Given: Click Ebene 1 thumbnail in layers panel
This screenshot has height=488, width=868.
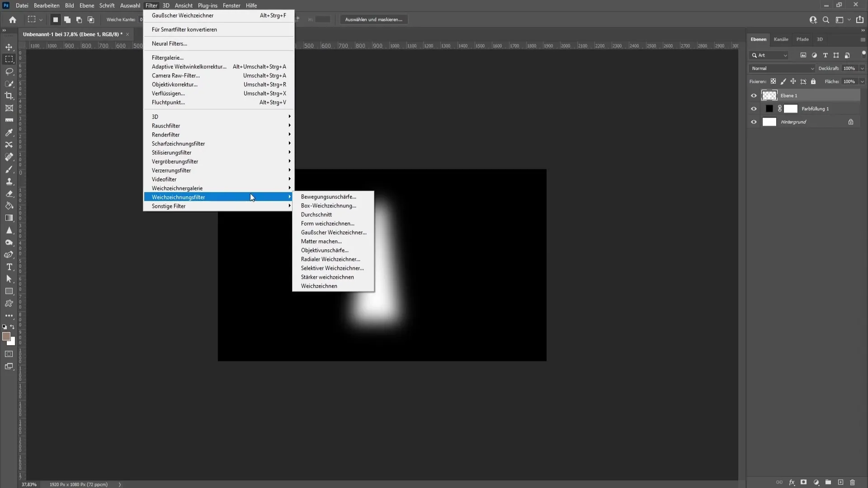Looking at the screenshot, I should [769, 95].
